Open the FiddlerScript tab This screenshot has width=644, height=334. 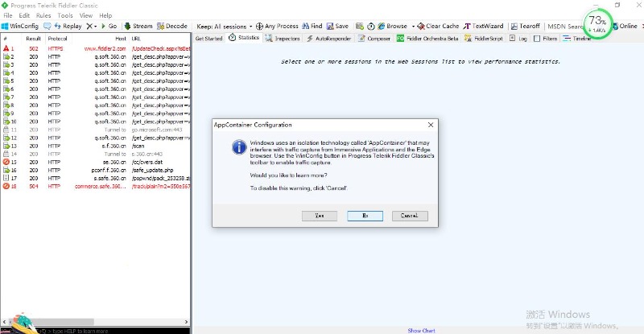click(x=484, y=38)
